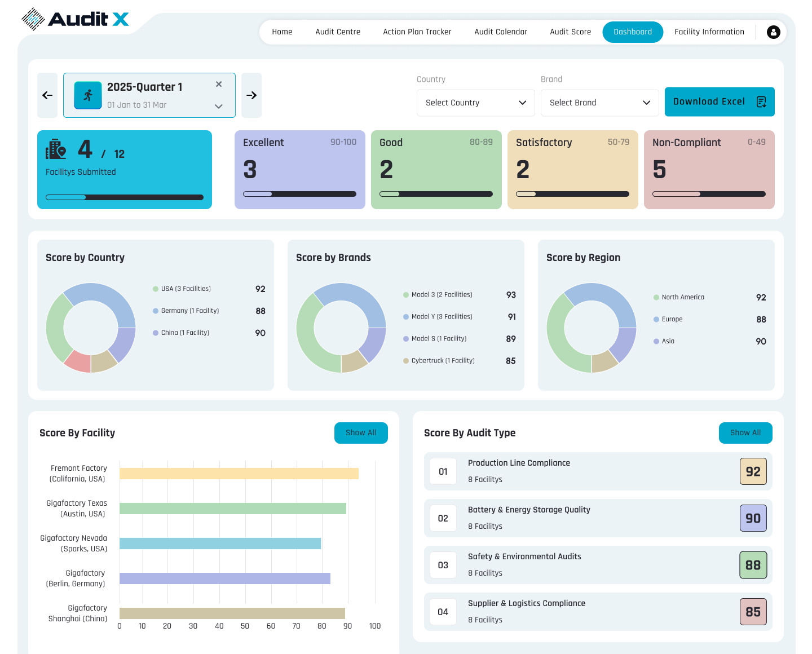Open the Action Plan Tracker tab
Image resolution: width=812 pixels, height=654 pixels.
417,32
